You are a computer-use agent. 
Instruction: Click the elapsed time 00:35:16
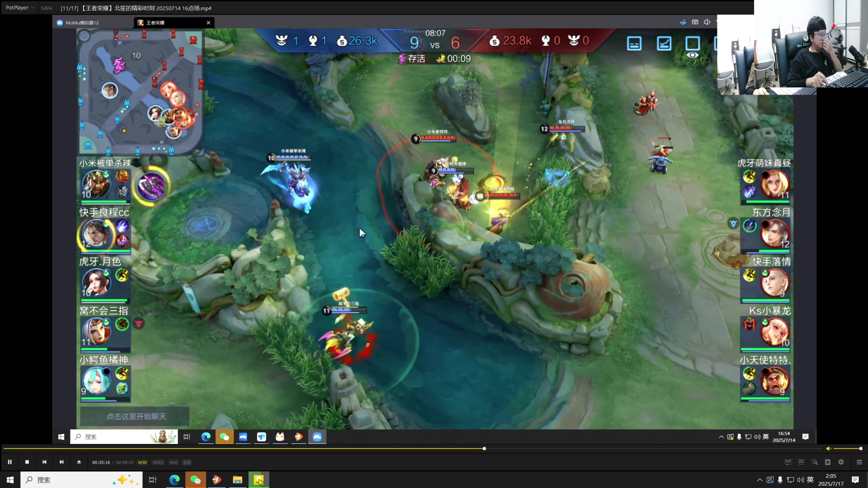pyautogui.click(x=101, y=462)
